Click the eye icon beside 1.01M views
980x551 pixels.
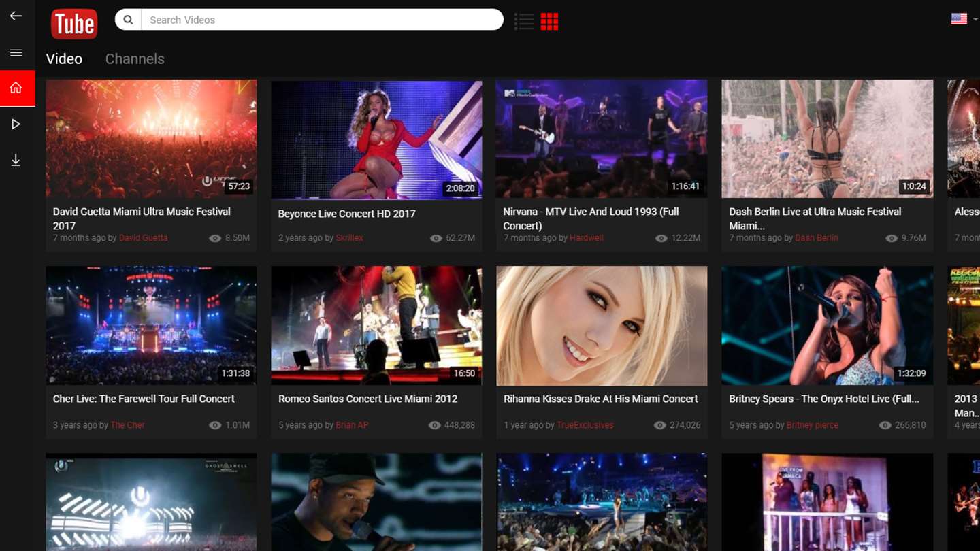215,425
